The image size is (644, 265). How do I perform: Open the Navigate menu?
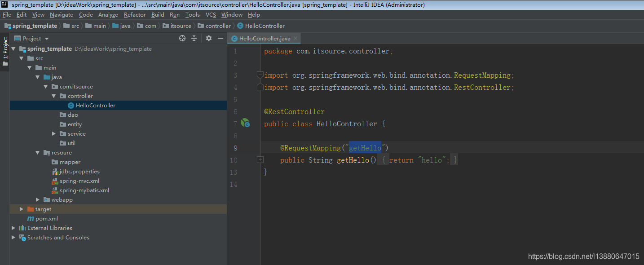(62, 15)
